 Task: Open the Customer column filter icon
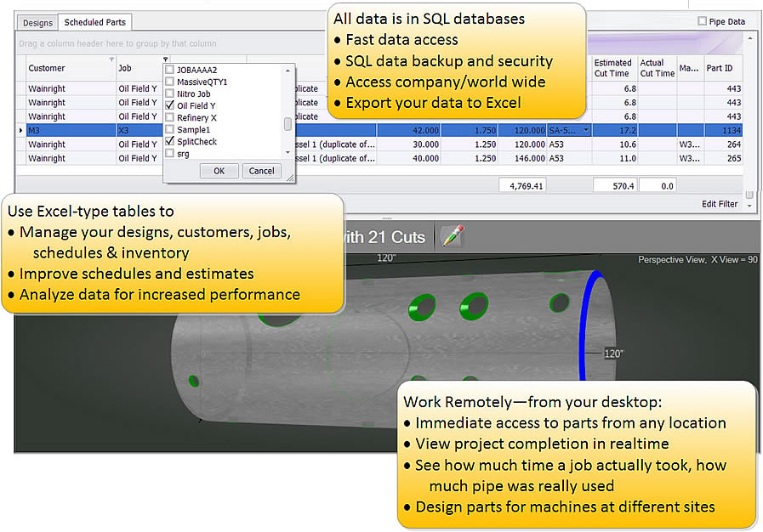tap(111, 60)
